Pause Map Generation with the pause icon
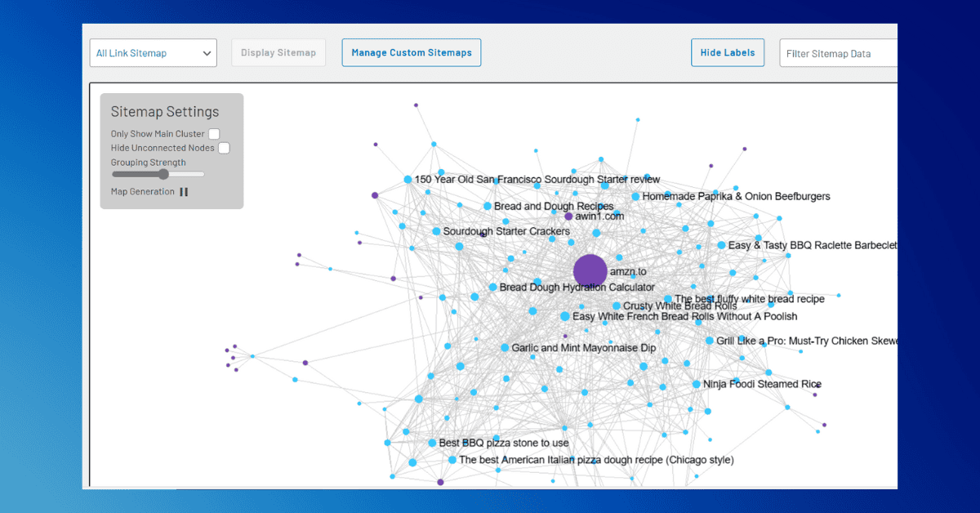 pos(184,192)
